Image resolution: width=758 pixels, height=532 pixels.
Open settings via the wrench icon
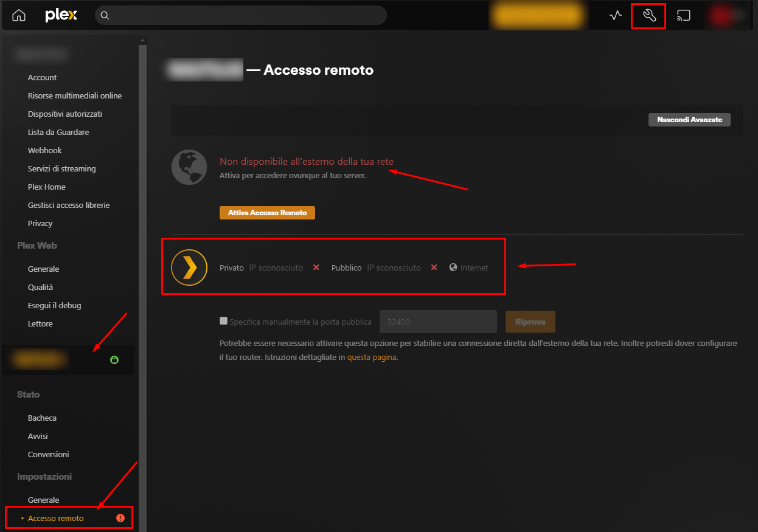tap(648, 16)
